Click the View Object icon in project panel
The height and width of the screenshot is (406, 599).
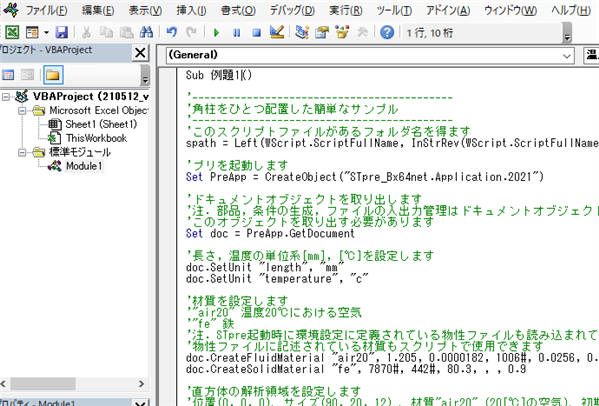[x=28, y=74]
